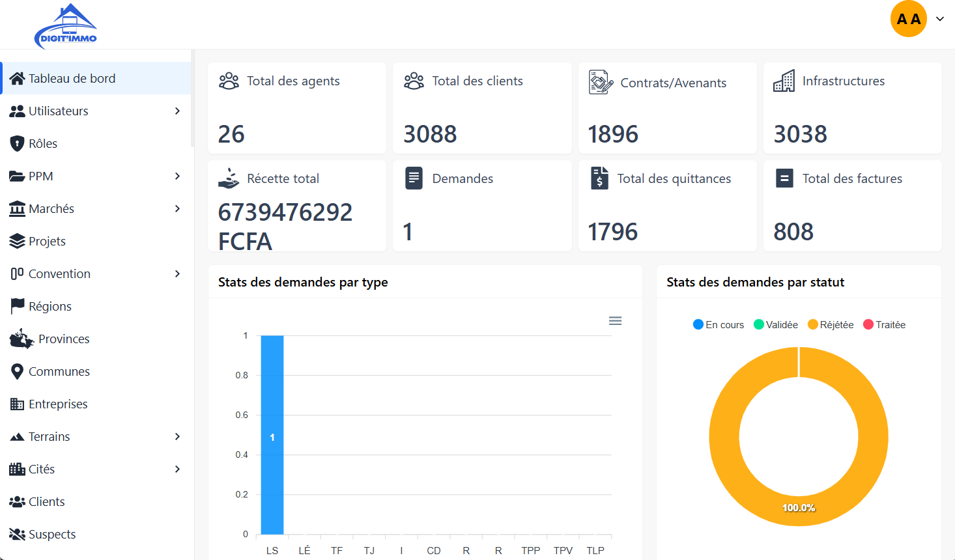The image size is (955, 560).
Task: Click the Rôles shield icon
Action: click(18, 143)
